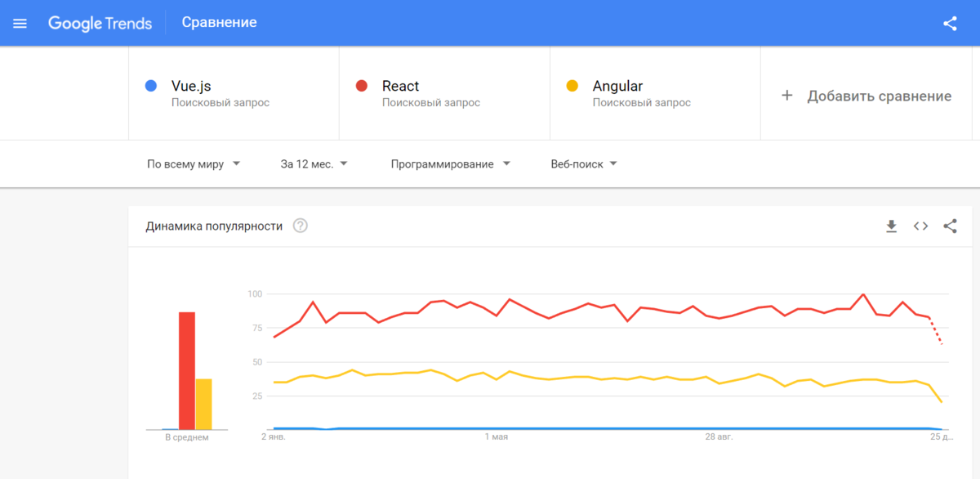Expand the 'По всему миру' region dropdown
The width and height of the screenshot is (980, 479).
click(x=194, y=164)
